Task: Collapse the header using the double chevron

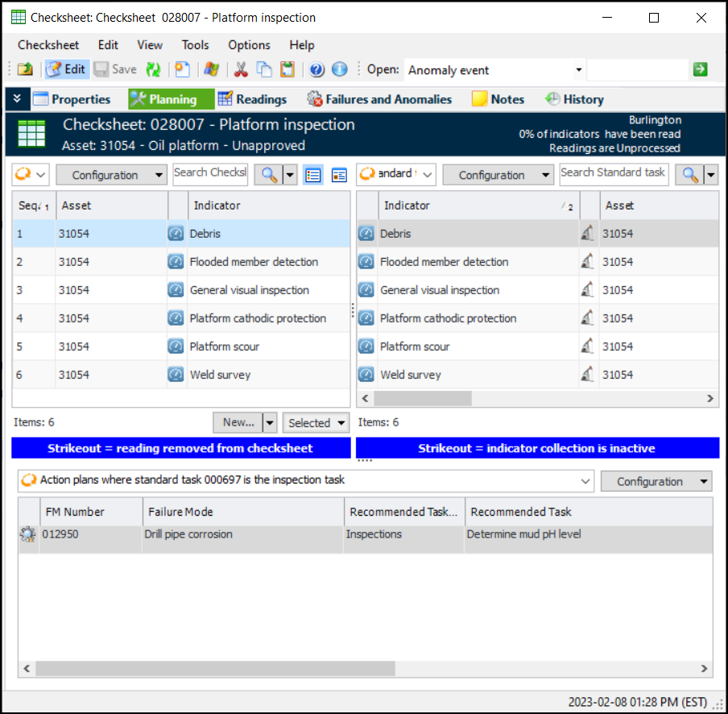Action: [17, 99]
